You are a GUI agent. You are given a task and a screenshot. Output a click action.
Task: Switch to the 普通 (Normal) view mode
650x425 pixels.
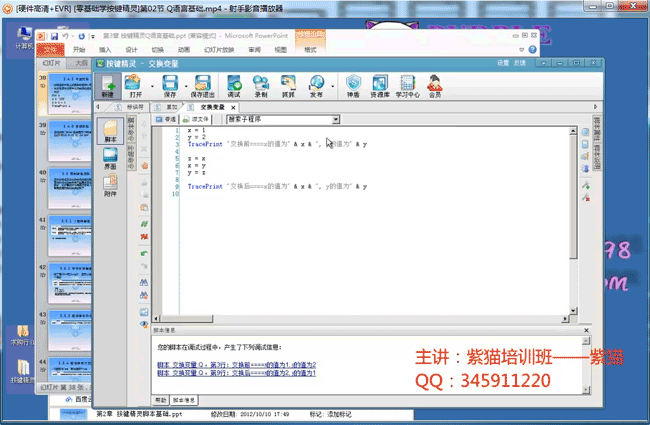[166, 118]
